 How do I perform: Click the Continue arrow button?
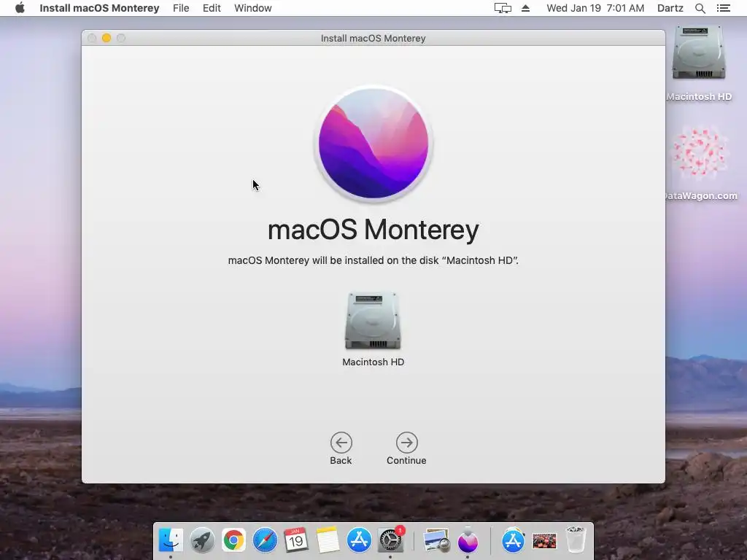tap(406, 443)
